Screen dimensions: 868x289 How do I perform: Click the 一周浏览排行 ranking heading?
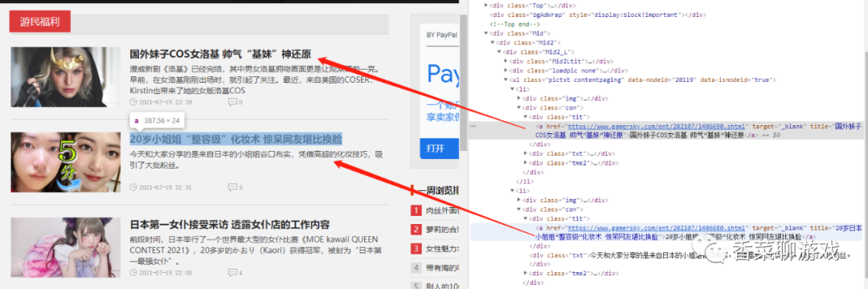(x=438, y=191)
